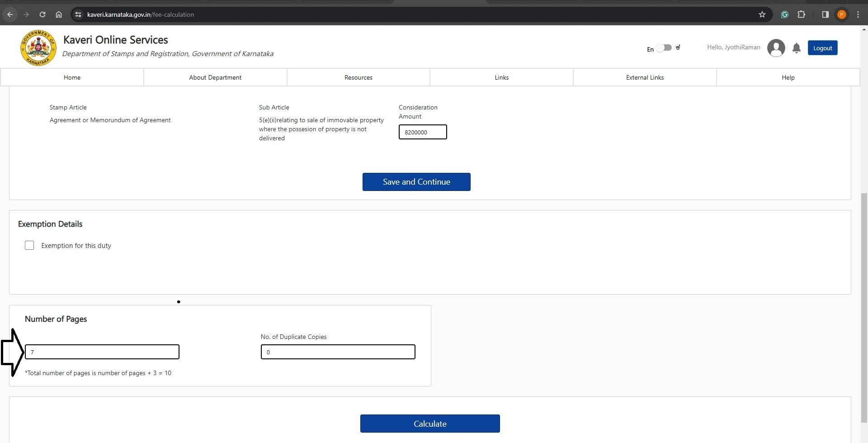Open the notifications bell
The height and width of the screenshot is (443, 868).
pos(797,48)
